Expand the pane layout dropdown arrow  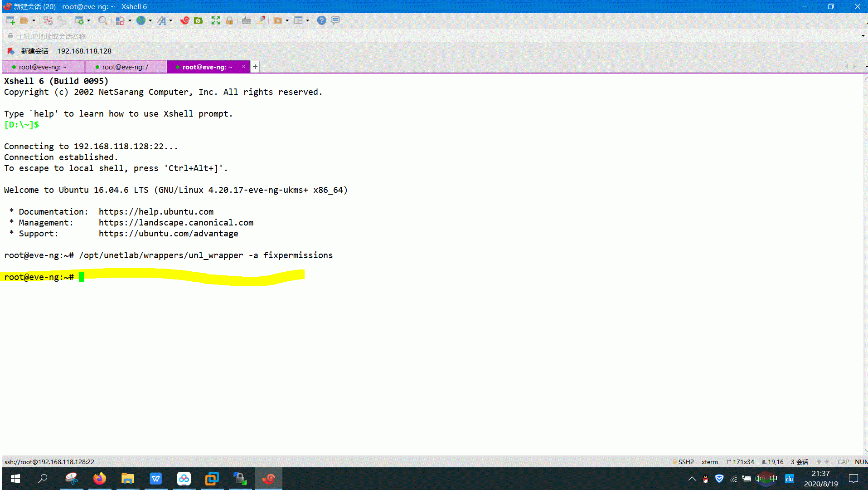point(307,20)
